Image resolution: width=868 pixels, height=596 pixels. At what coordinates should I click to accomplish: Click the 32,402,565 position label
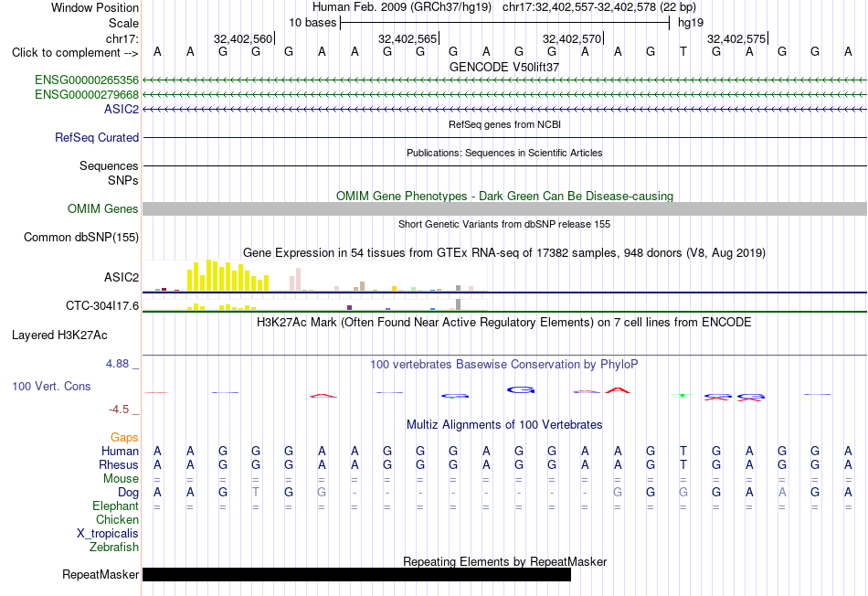408,38
